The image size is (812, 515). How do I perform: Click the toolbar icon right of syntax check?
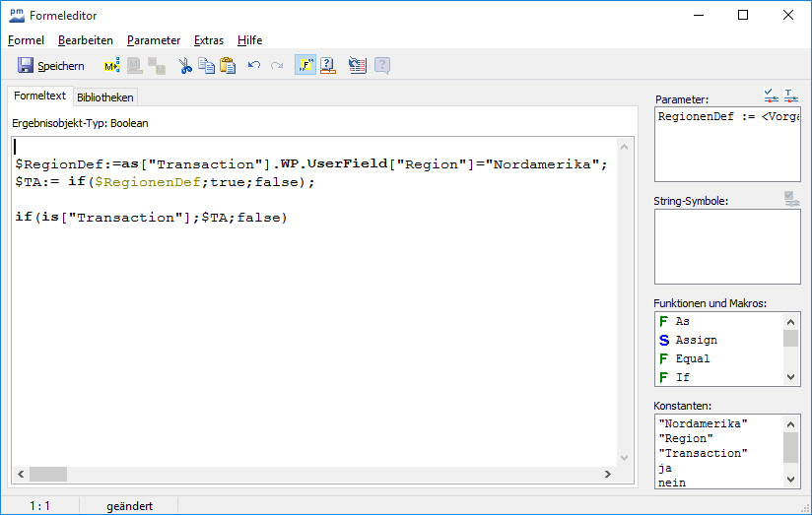click(358, 66)
